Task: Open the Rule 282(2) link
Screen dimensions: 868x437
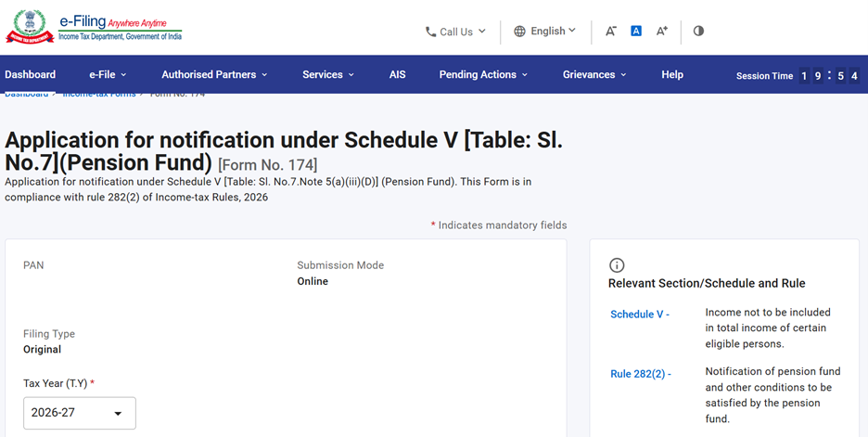Action: point(637,374)
